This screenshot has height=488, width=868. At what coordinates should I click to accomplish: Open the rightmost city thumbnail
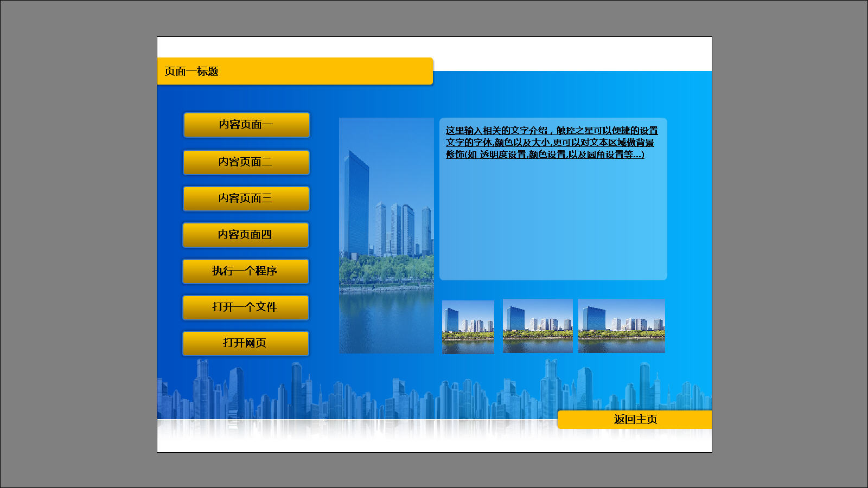coord(621,326)
